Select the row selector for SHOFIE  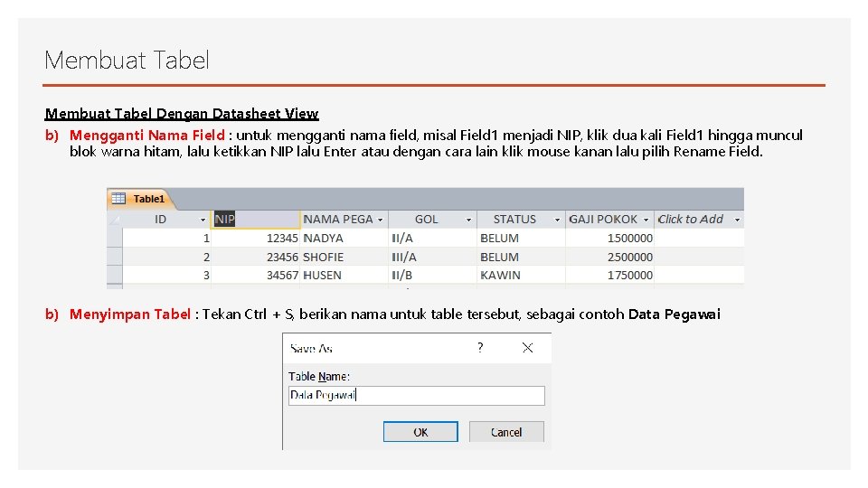[115, 257]
